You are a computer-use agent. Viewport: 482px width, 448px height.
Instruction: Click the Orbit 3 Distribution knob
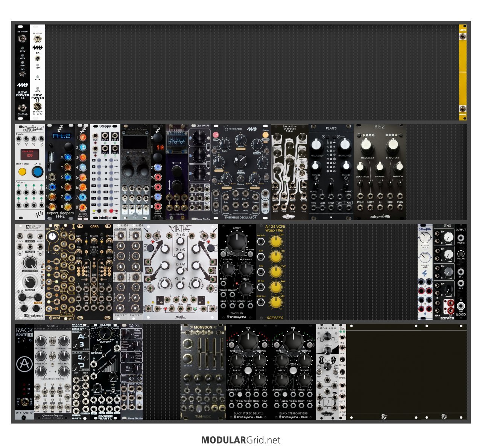(64, 341)
